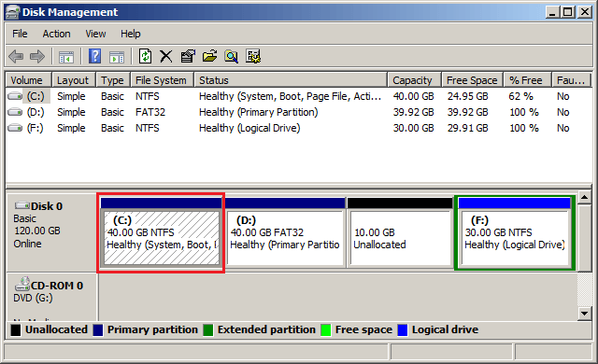The image size is (598, 364).
Task: Open Help via blue question mark icon
Action: (x=94, y=56)
